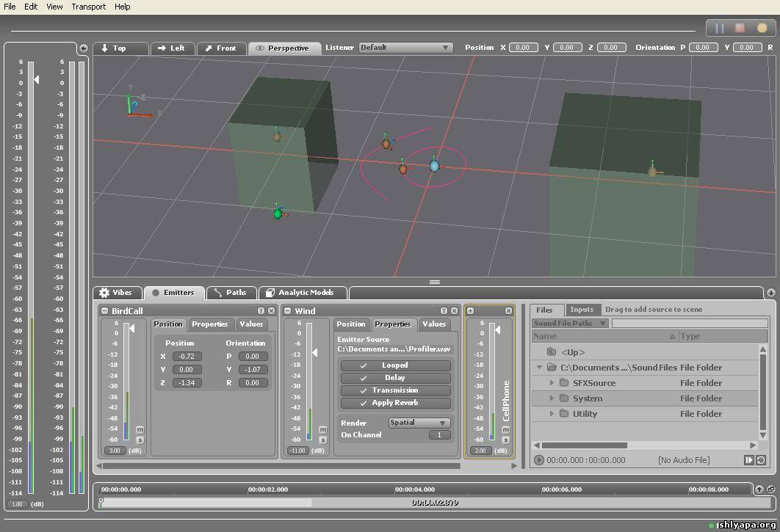Toggle loop in the file preview
The width and height of the screenshot is (780, 532).
click(761, 460)
